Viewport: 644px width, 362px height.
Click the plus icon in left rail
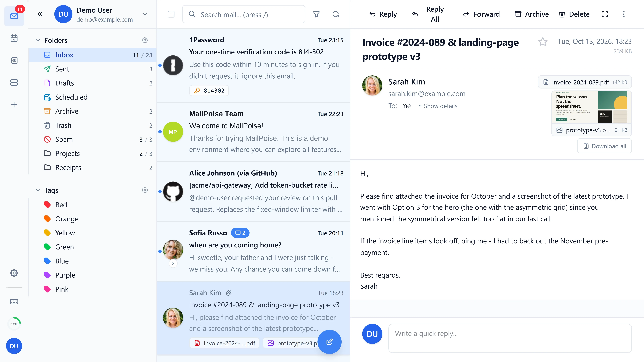coord(14,104)
